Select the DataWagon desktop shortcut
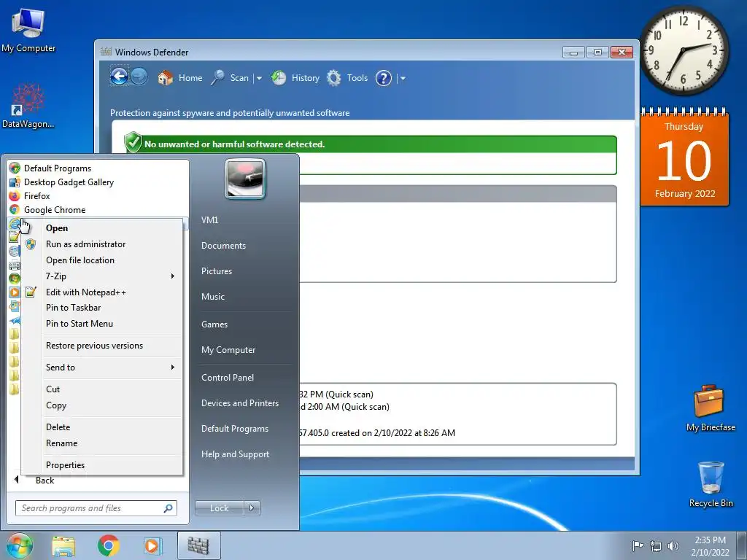 tap(28, 106)
